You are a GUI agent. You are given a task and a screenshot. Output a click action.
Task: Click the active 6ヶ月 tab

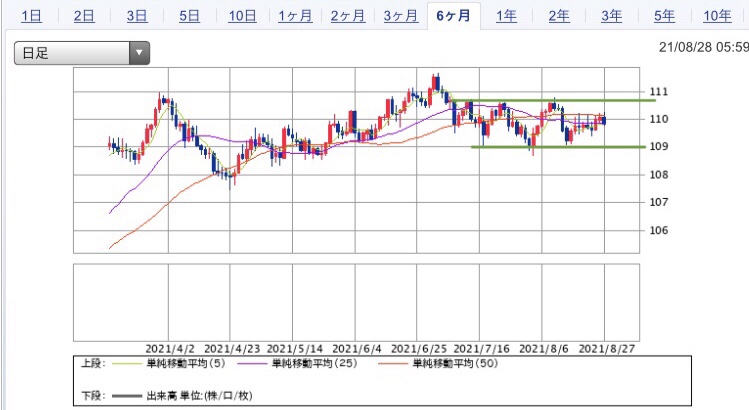(x=453, y=16)
